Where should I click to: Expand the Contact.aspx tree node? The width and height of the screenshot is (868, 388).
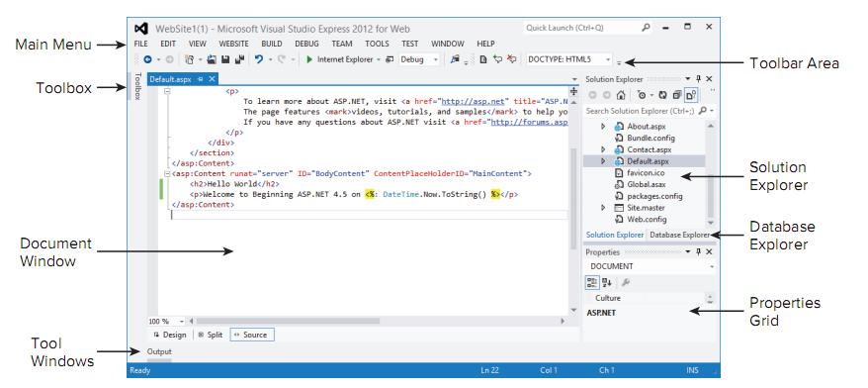603,149
